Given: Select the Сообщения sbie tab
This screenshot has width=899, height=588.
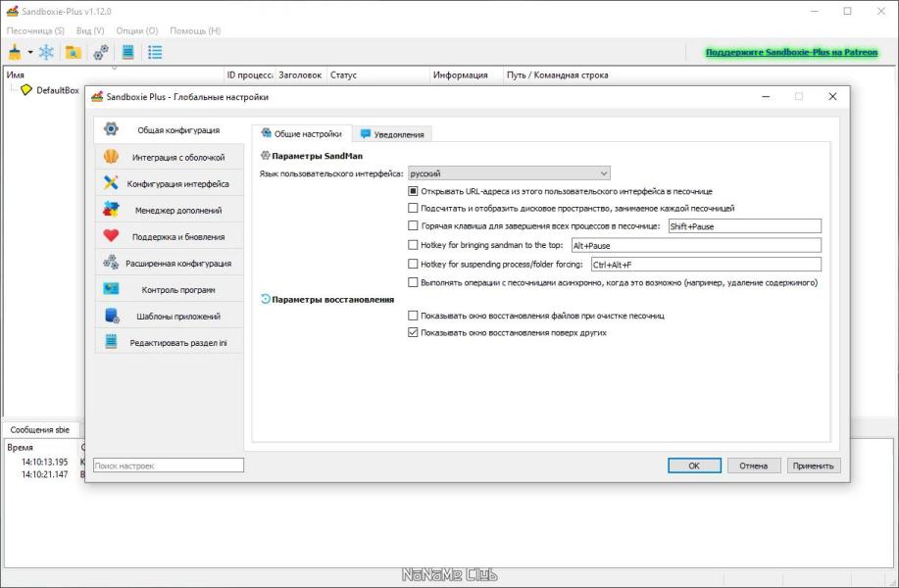Looking at the screenshot, I should coord(40,429).
